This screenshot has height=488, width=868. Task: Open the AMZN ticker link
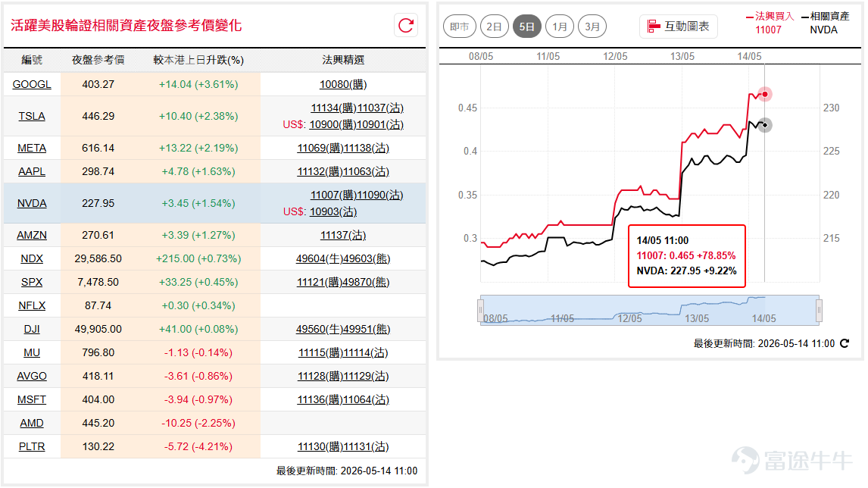coord(32,236)
